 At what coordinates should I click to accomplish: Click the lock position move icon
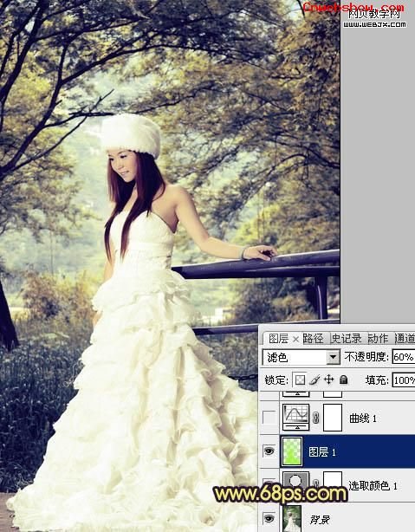(x=329, y=380)
